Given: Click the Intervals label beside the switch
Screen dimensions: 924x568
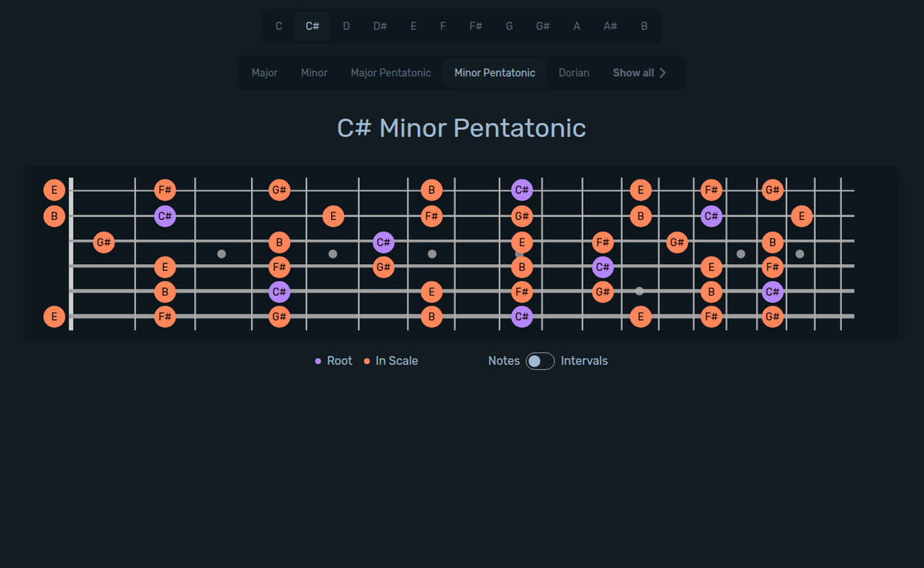Looking at the screenshot, I should click(584, 361).
